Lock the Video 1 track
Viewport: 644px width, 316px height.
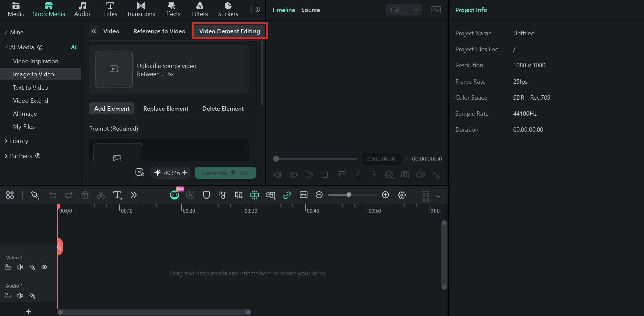tap(8, 267)
